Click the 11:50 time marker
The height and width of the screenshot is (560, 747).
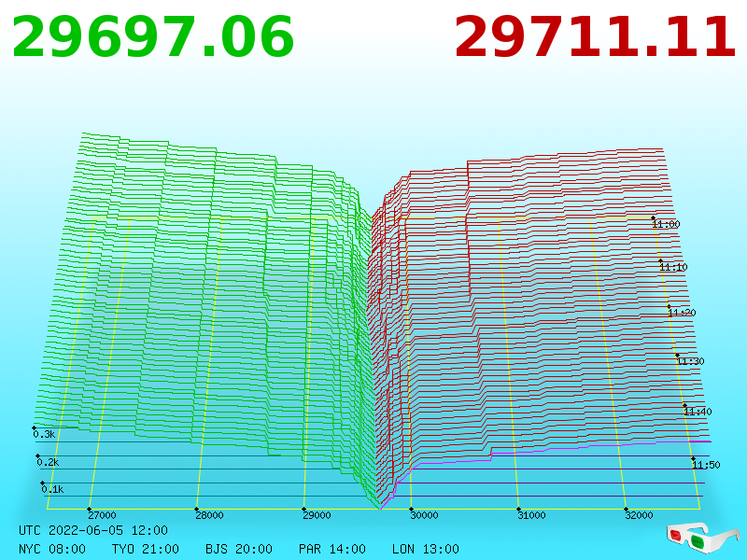pyautogui.click(x=706, y=465)
